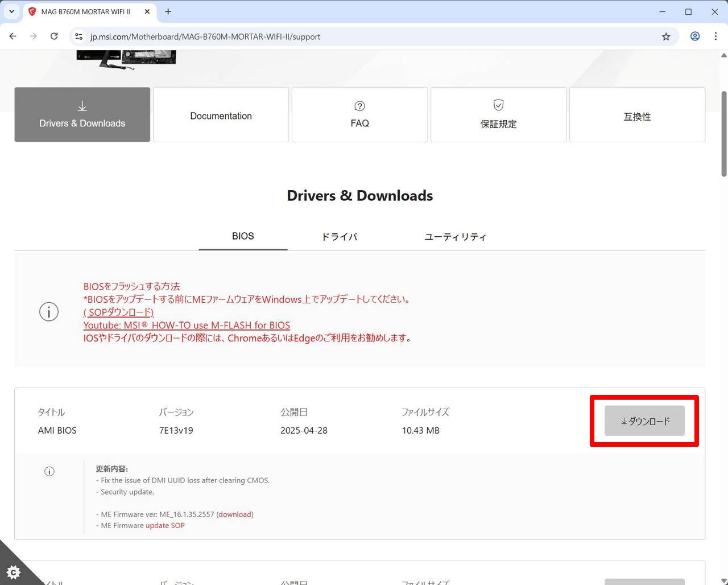The height and width of the screenshot is (585, 728).
Task: Click the info icon beside 更新内容
Action: [49, 471]
